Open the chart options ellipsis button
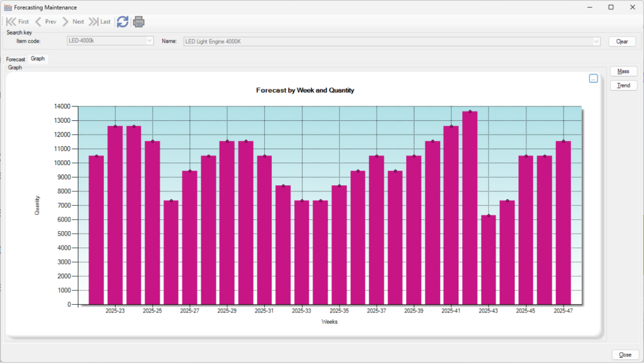Viewport: 644px width, 364px height. [593, 78]
